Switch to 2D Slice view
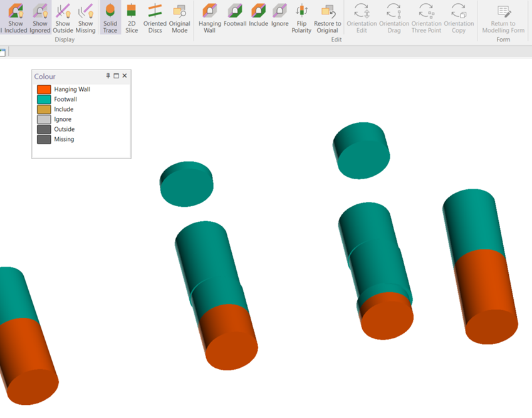 pos(132,18)
